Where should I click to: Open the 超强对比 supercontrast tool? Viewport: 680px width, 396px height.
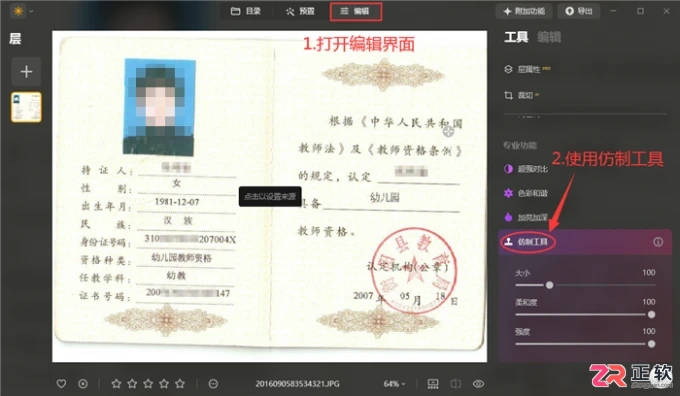tap(526, 169)
